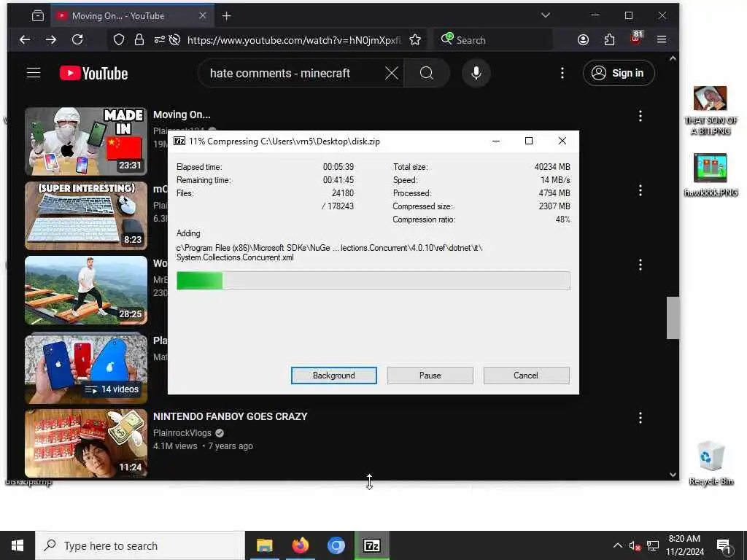The height and width of the screenshot is (560, 747).
Task: Open YouTube settings three-dot menu
Action: click(x=562, y=74)
